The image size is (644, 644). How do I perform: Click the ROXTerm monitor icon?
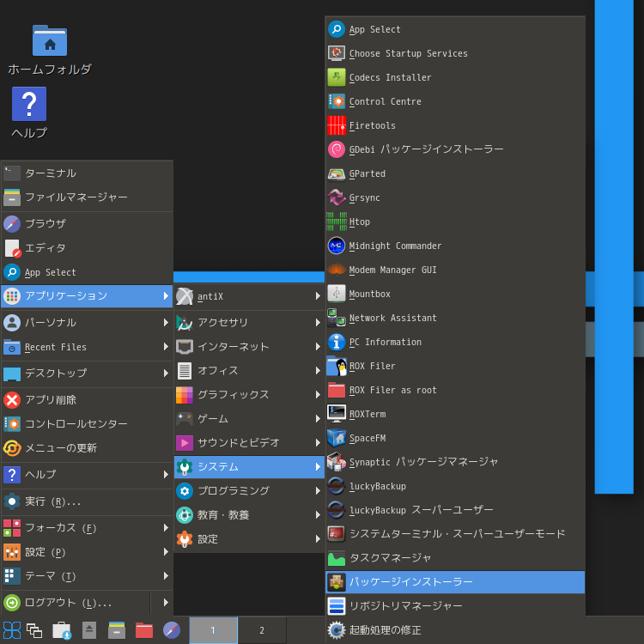tap(337, 414)
